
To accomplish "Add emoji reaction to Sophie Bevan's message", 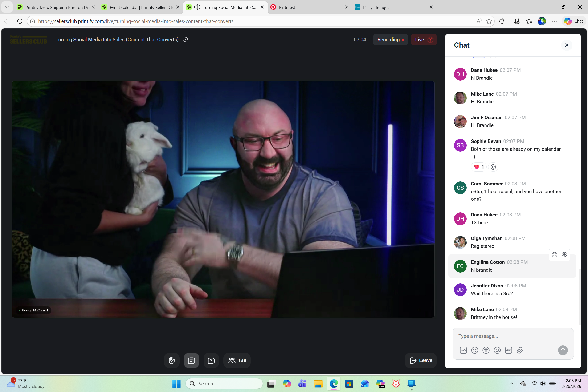I will coord(493,167).
